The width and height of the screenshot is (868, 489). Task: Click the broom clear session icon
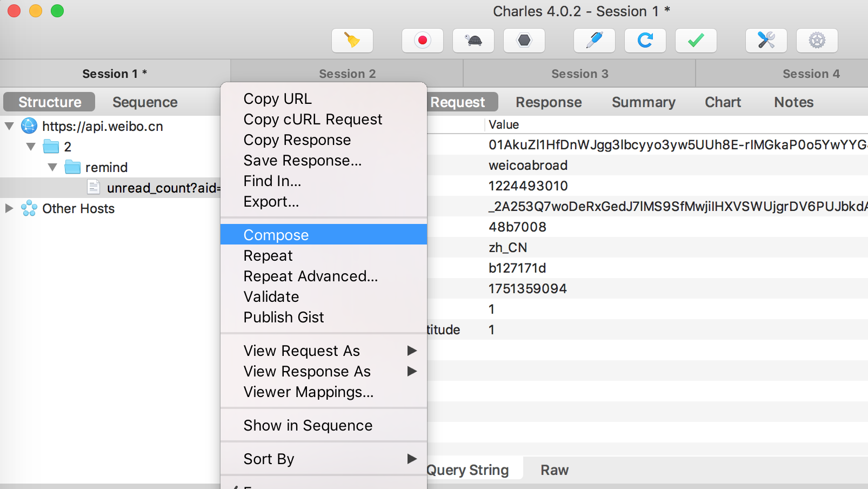click(352, 41)
